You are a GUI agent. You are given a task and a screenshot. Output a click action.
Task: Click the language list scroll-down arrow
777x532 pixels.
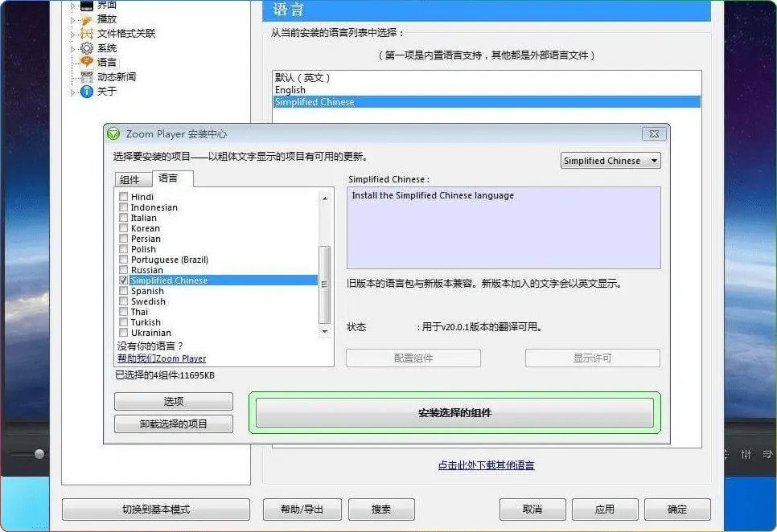[x=325, y=331]
